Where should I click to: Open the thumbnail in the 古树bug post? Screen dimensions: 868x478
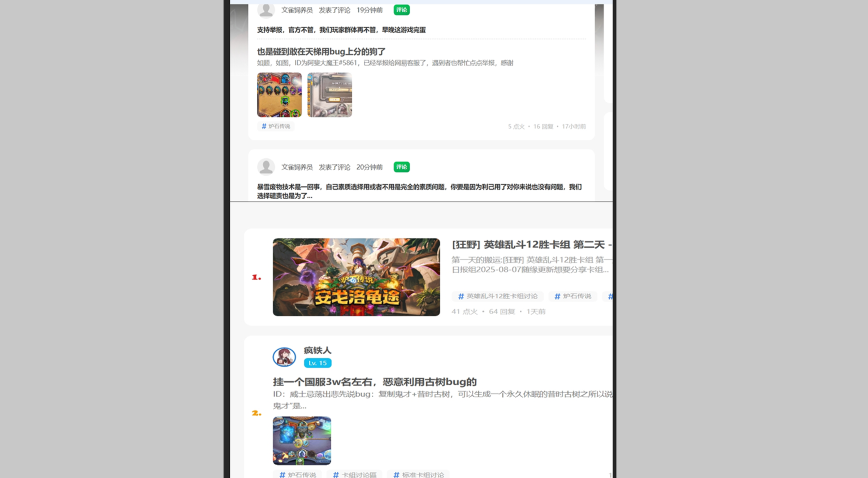point(302,441)
